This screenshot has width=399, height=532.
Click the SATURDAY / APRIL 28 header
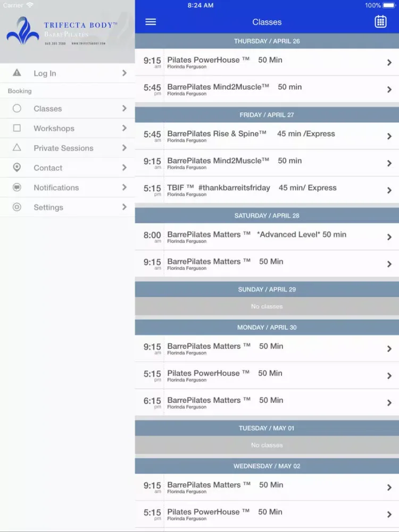[267, 216]
